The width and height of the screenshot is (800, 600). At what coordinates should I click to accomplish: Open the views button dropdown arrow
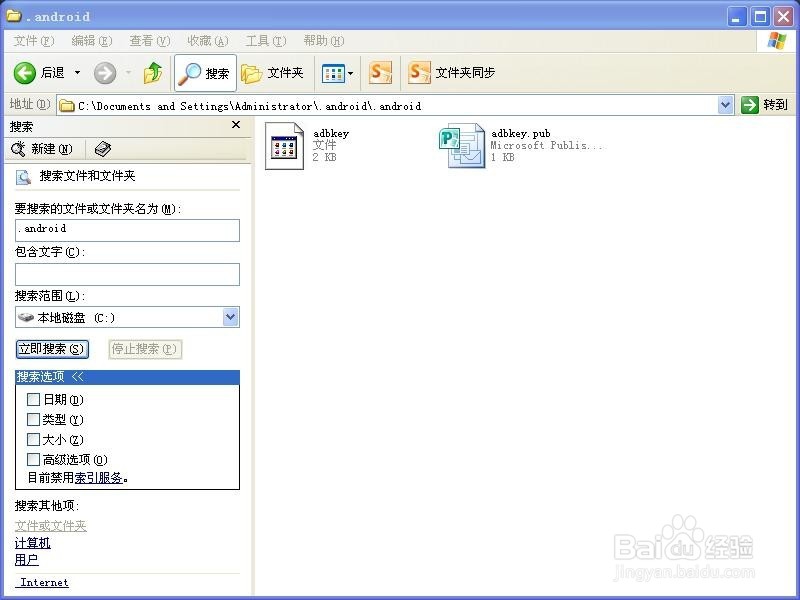pyautogui.click(x=351, y=73)
